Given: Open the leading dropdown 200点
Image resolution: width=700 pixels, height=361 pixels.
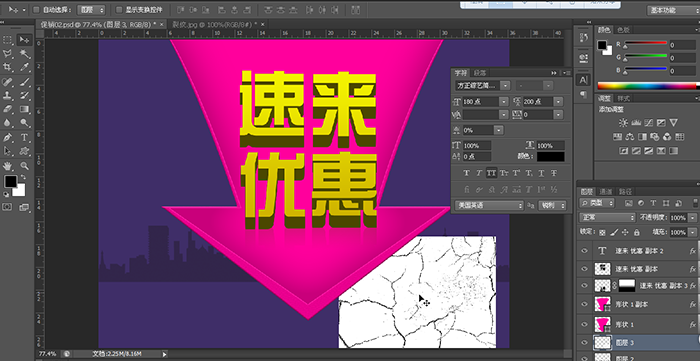Looking at the screenshot, I should coord(558,102).
